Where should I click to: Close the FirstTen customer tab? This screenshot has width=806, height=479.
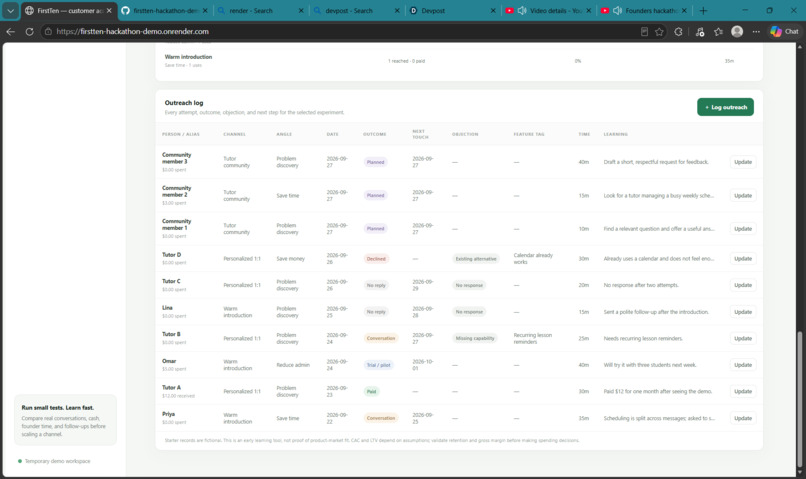click(109, 10)
